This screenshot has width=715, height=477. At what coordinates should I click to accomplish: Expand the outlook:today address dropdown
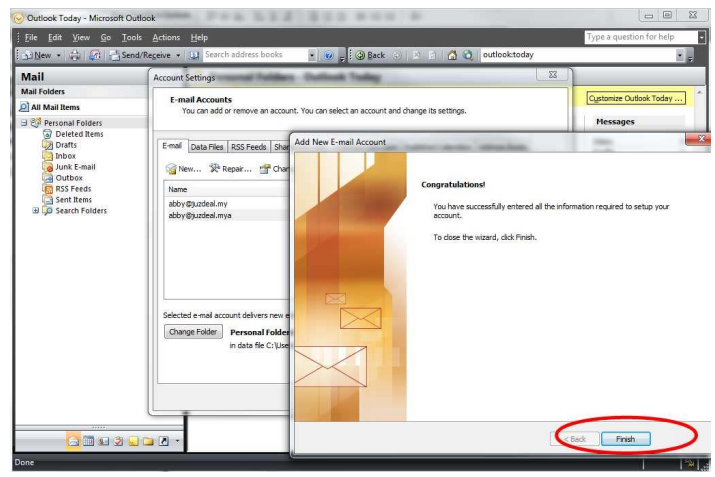pyautogui.click(x=680, y=55)
